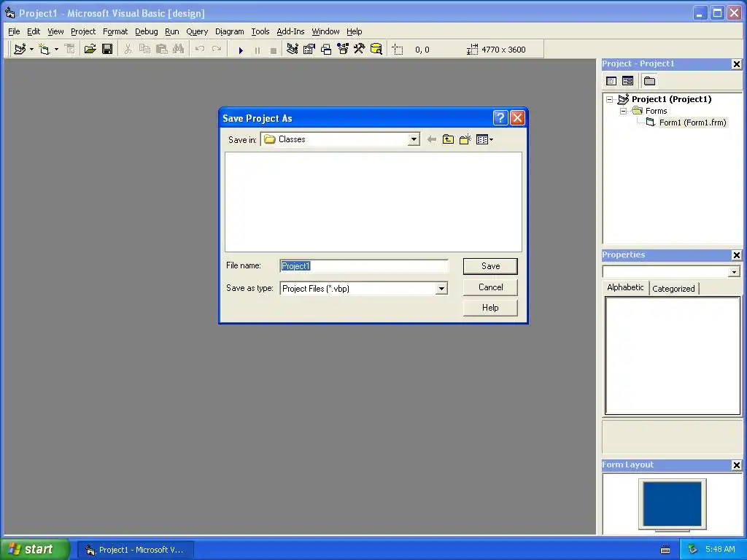This screenshot has height=560, width=747.
Task: Click the keyboard icon in the system tray
Action: 665,550
